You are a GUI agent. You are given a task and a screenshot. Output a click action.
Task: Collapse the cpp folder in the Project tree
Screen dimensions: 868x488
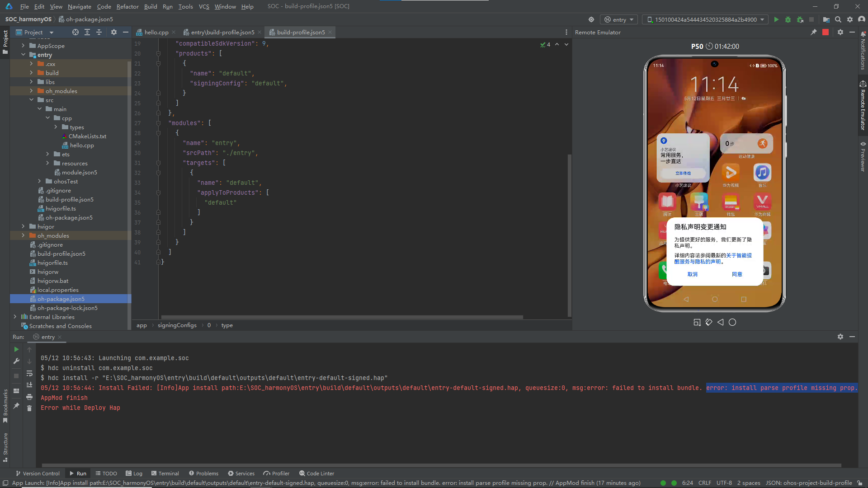click(48, 118)
